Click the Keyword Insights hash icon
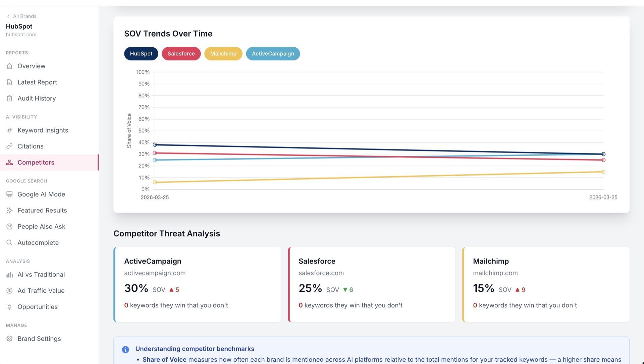The image size is (644, 364). (9, 130)
